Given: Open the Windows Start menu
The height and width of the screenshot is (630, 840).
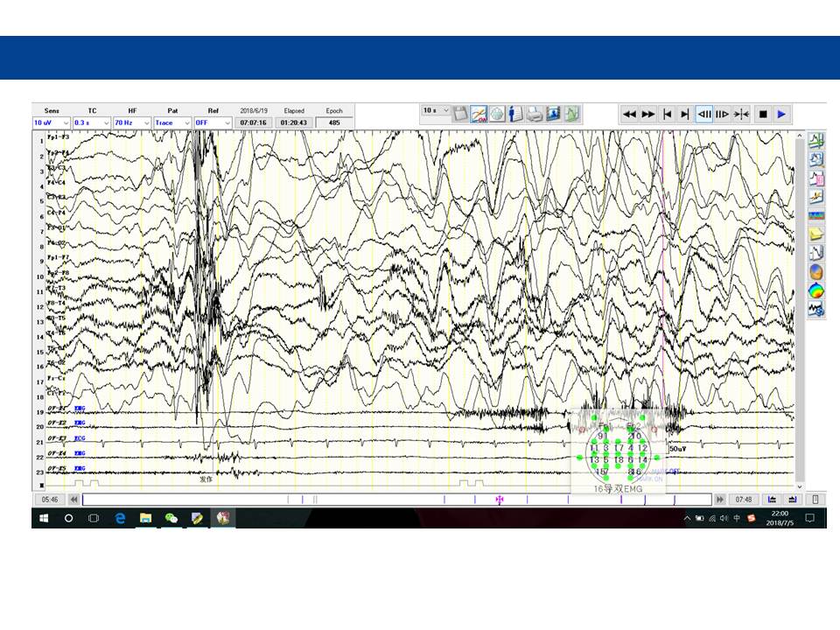Looking at the screenshot, I should pos(44,518).
